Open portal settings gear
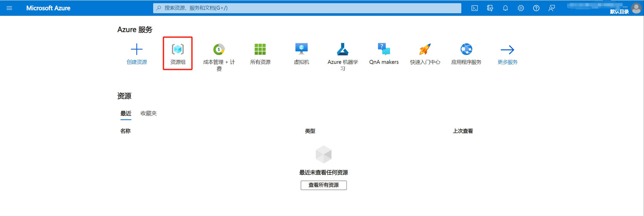The height and width of the screenshot is (216, 644). 521,8
